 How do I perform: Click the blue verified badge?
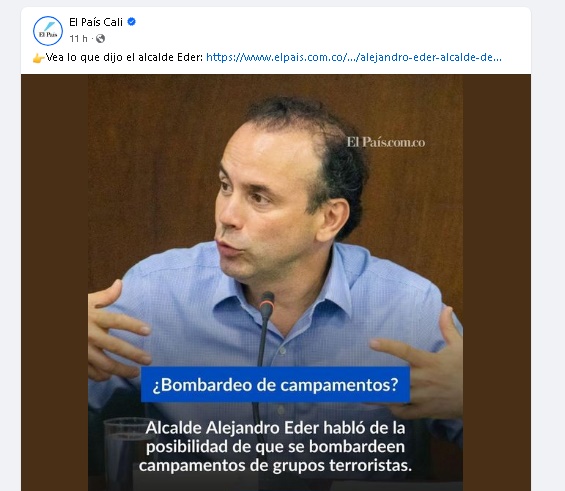pos(132,22)
